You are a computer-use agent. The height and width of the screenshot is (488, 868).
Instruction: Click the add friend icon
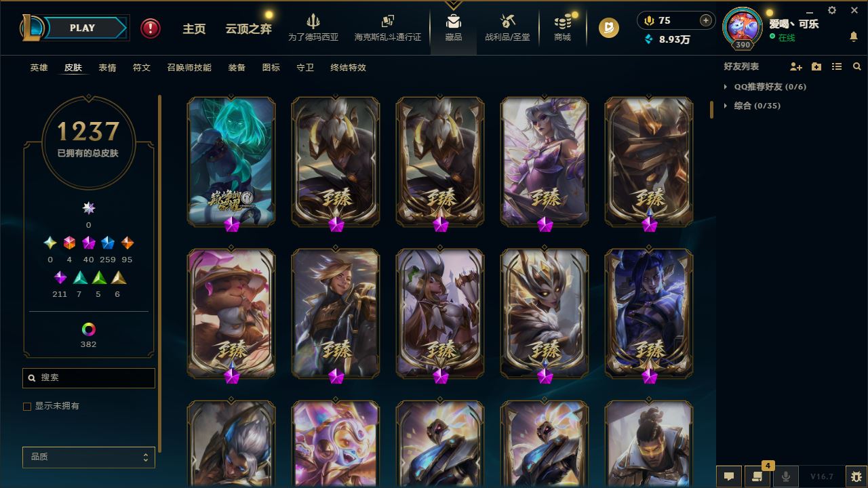pos(796,66)
